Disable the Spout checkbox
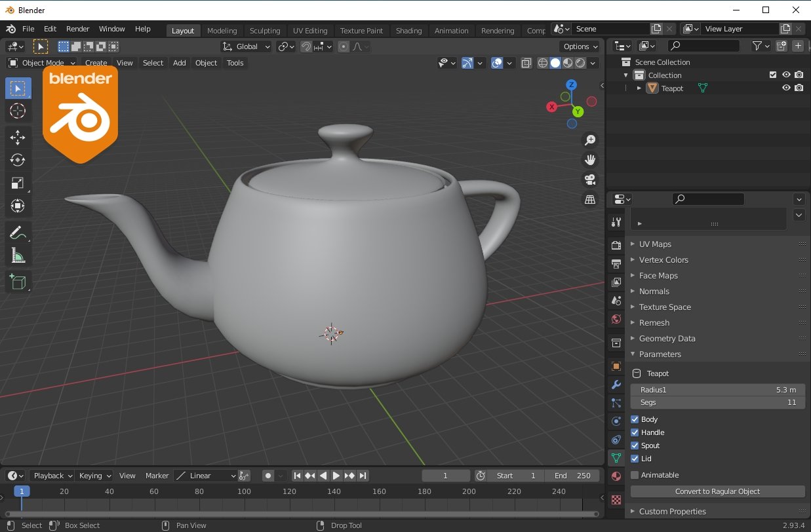Viewport: 811px width, 532px height. click(x=635, y=445)
